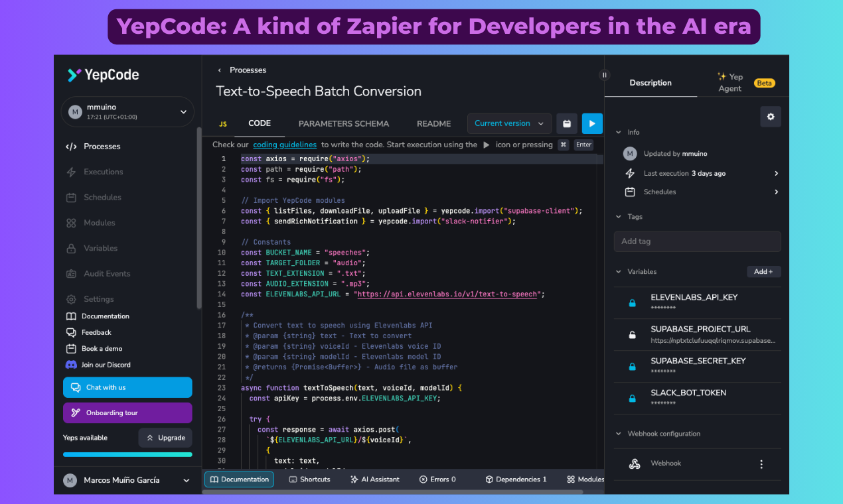The width and height of the screenshot is (843, 504).
Task: Run the process with the play button
Action: (591, 123)
